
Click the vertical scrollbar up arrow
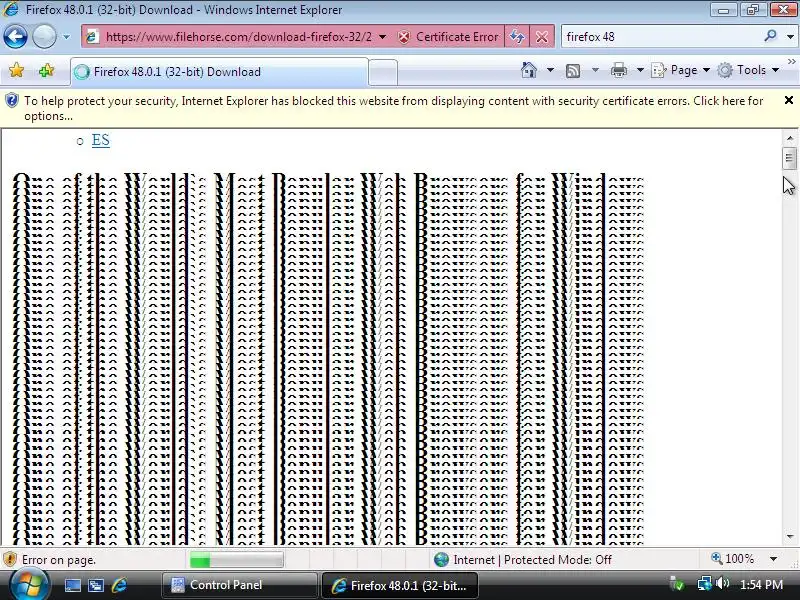tap(790, 138)
